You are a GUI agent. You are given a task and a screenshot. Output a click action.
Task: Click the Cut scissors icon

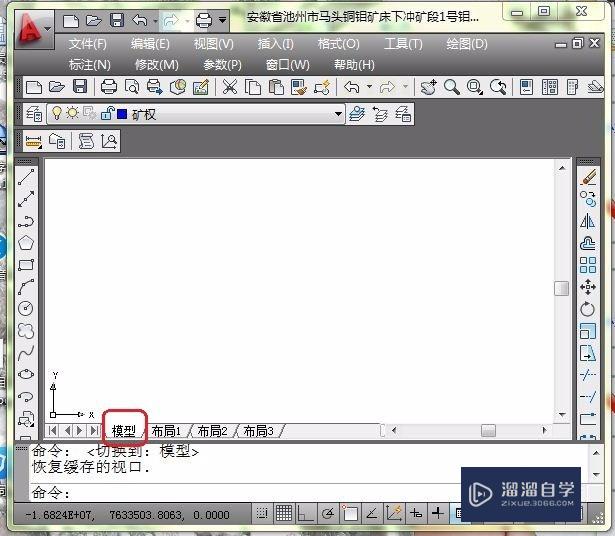pos(230,87)
